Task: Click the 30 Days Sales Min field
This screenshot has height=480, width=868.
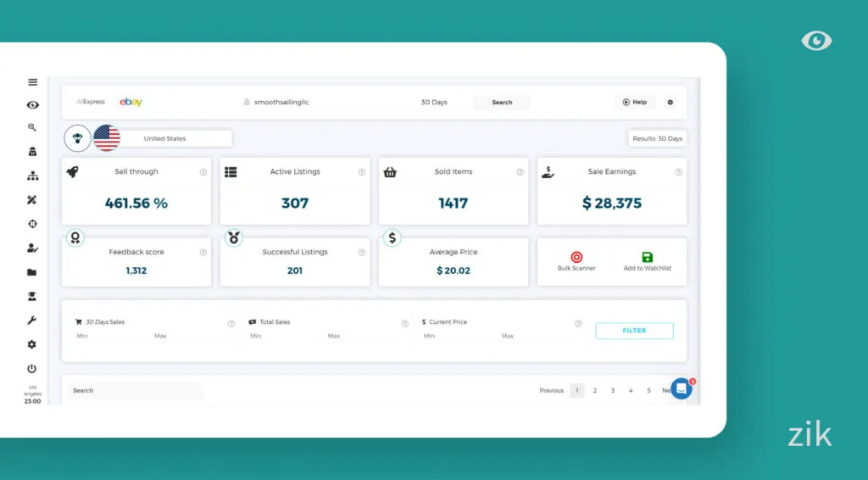Action: tap(110, 337)
